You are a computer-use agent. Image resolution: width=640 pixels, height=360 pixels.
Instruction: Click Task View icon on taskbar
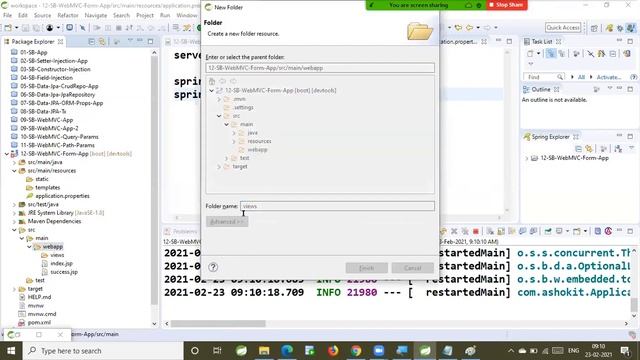point(217,351)
